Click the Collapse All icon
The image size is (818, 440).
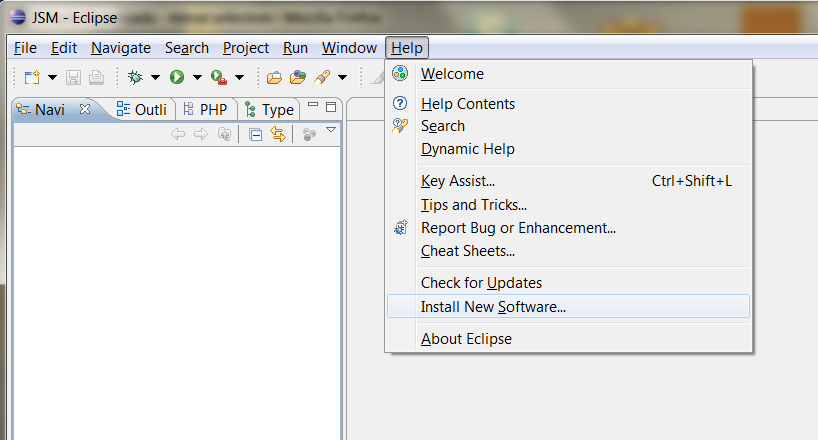coord(255,135)
